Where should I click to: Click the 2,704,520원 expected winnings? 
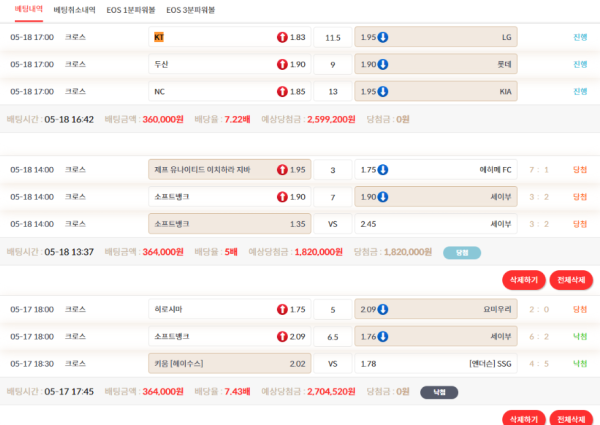pos(331,391)
